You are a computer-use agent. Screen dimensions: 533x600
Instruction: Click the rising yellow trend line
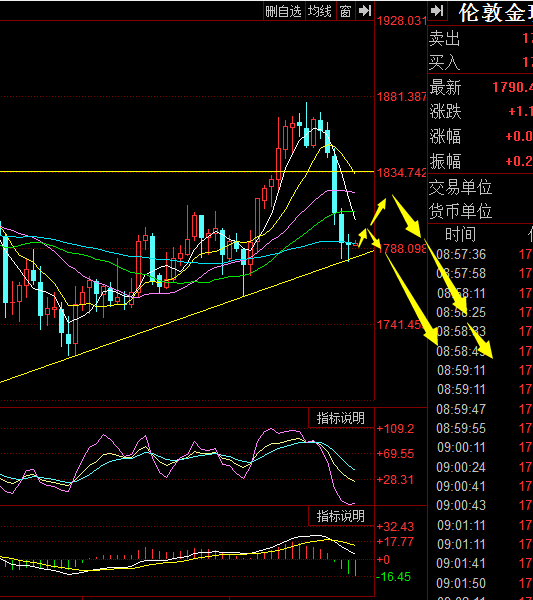(x=187, y=317)
